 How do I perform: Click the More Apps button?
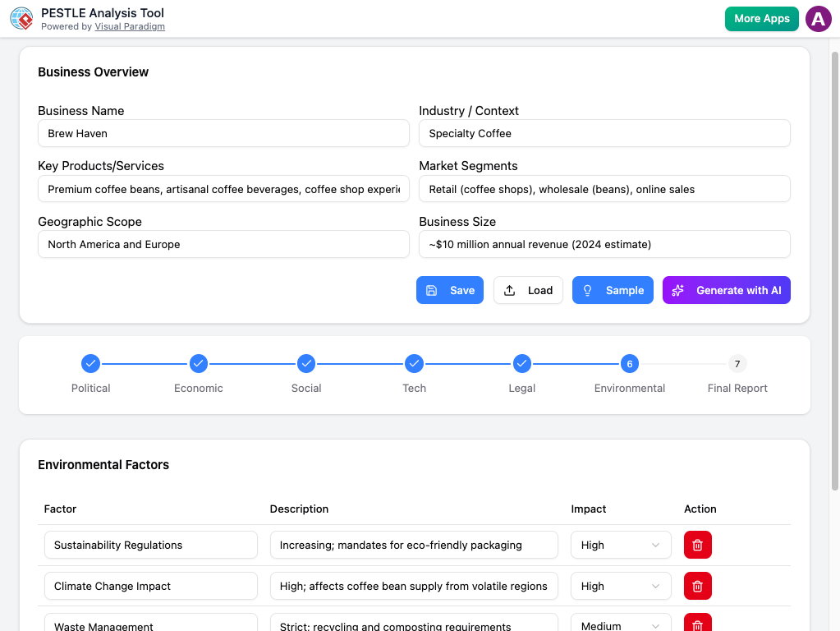point(761,18)
